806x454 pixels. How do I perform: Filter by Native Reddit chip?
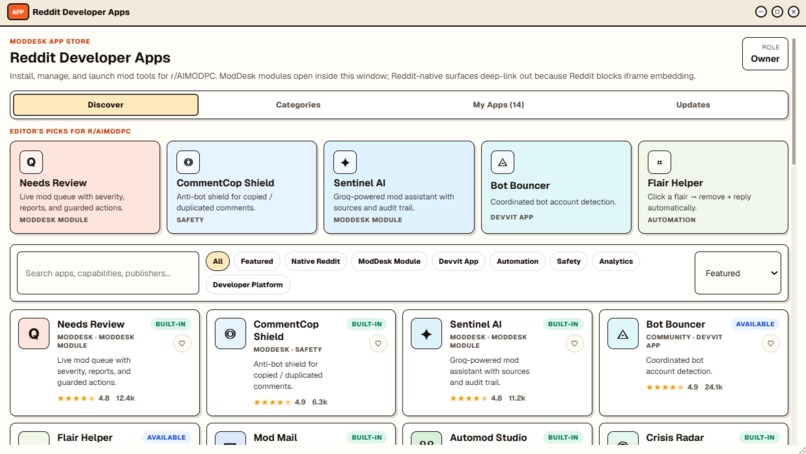click(x=315, y=261)
